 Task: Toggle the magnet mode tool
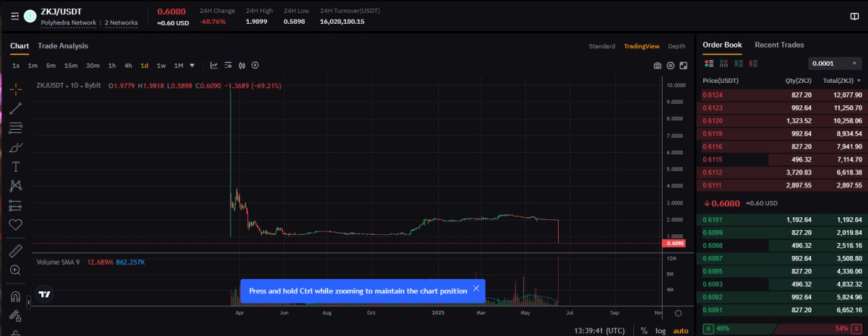[15, 297]
